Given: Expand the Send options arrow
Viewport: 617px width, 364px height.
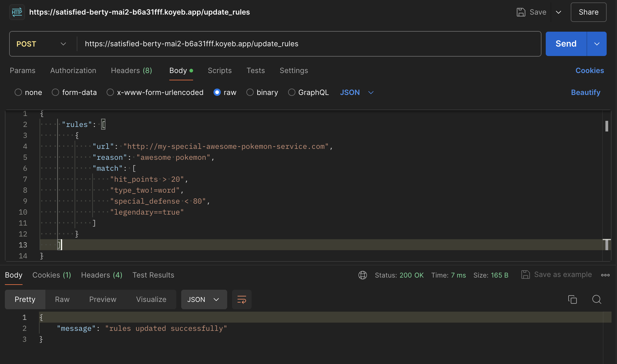Looking at the screenshot, I should [597, 44].
